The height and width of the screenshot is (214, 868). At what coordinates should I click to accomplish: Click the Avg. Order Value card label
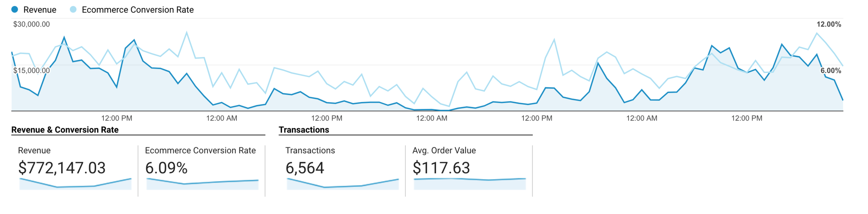(x=444, y=150)
